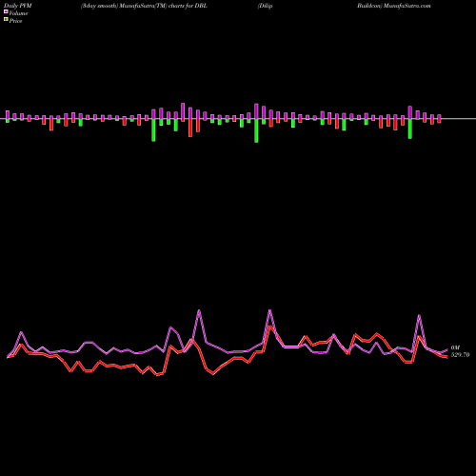Click the '0M' volume value label
Image resolution: width=476 pixels, height=476 pixels.
coord(455,347)
